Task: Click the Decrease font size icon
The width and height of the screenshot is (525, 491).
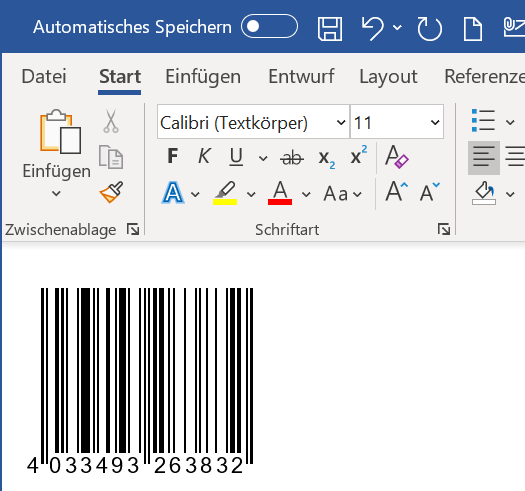Action: coord(430,192)
